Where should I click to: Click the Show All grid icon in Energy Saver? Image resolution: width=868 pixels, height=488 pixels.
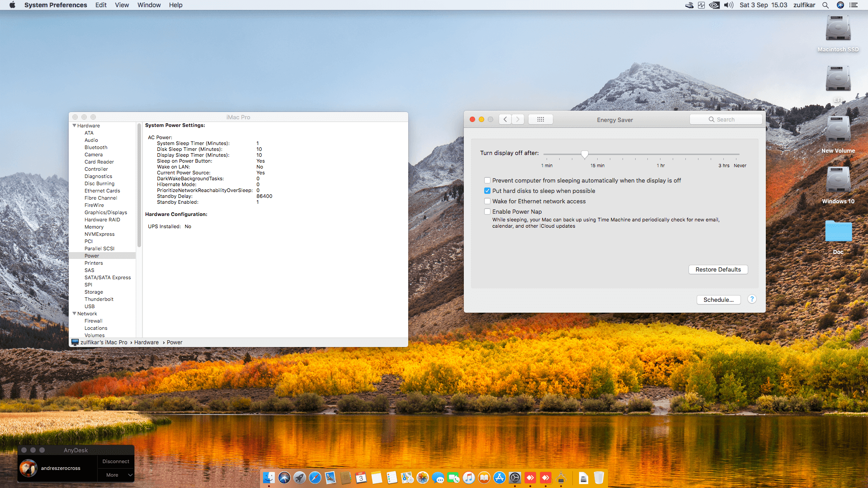click(540, 119)
